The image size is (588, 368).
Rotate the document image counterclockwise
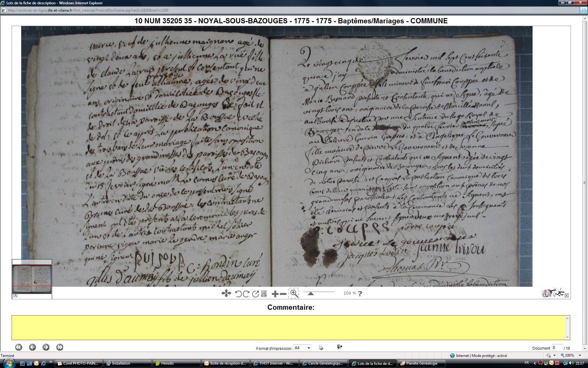(x=239, y=294)
